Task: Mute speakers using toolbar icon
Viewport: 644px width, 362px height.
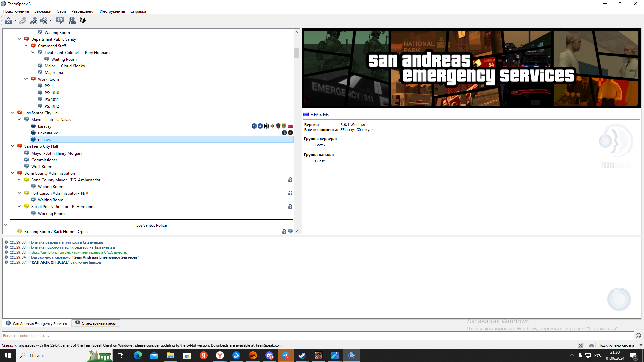Action: point(43,21)
